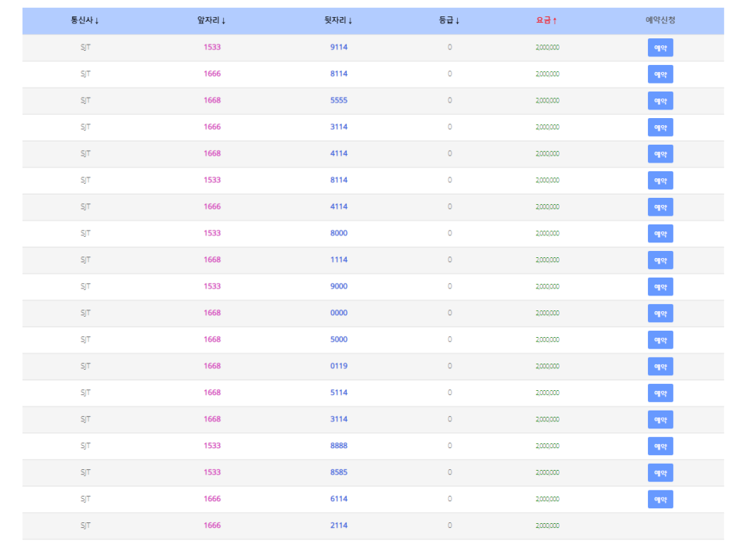Click the 앞자리 1668 in the 5000 row
The width and height of the screenshot is (756, 545).
point(212,339)
